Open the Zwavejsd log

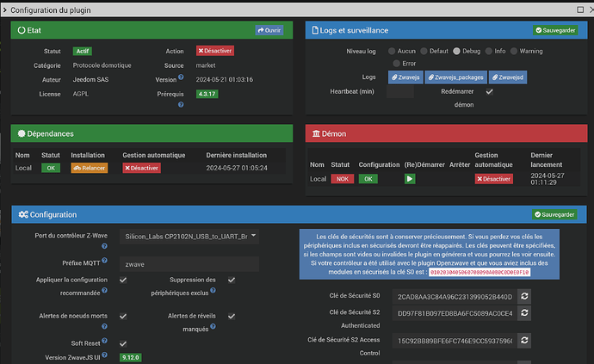click(x=508, y=77)
